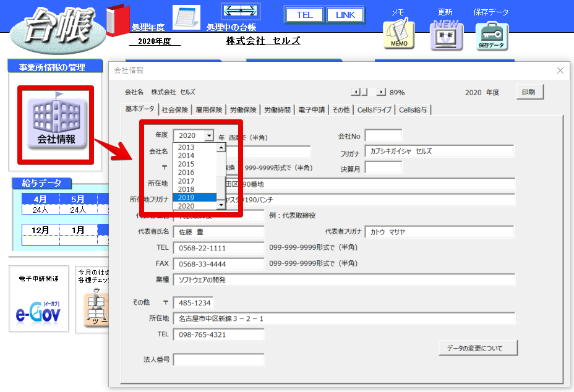
Task: Open the e-Gov 電子申請関連 tile
Action: (39, 299)
